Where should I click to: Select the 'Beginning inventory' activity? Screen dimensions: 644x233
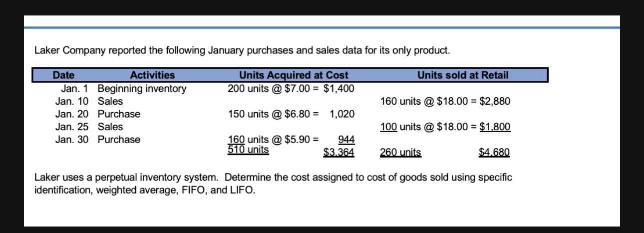[x=142, y=89]
